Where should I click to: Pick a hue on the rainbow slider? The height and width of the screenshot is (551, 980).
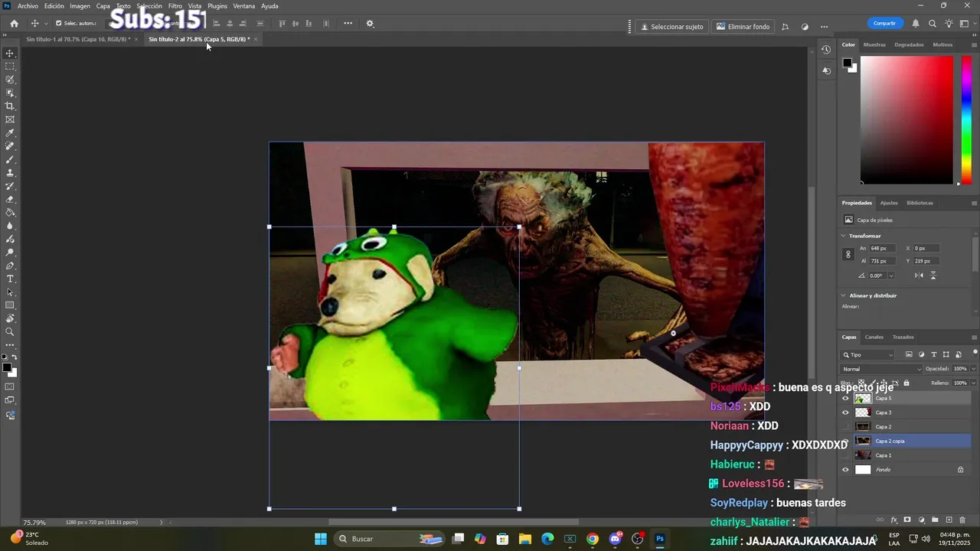point(966,120)
